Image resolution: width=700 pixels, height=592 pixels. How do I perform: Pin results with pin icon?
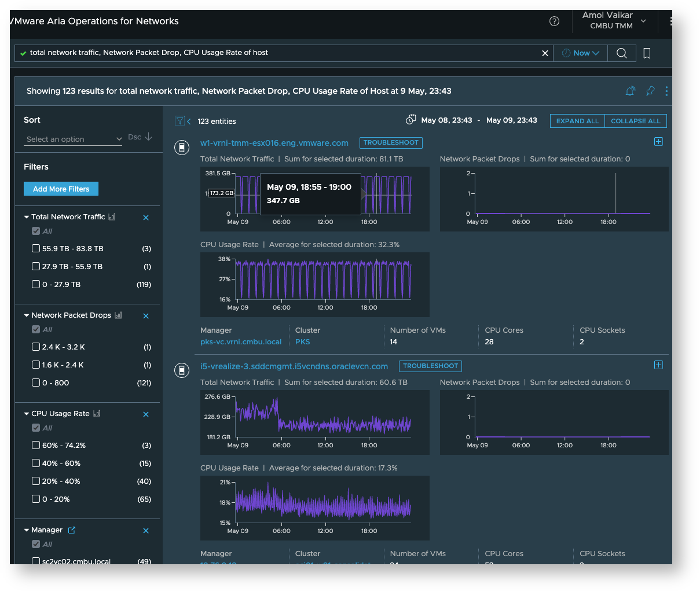point(650,91)
